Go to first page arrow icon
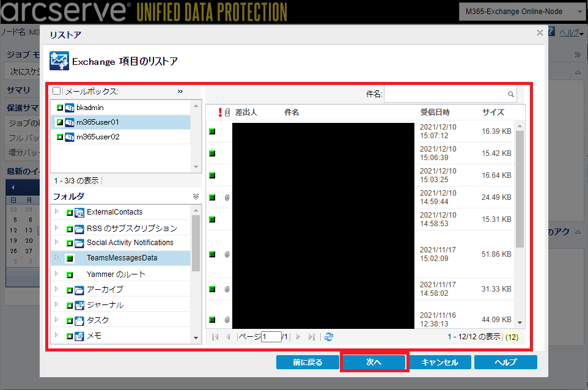This screenshot has width=588, height=390. 215,337
